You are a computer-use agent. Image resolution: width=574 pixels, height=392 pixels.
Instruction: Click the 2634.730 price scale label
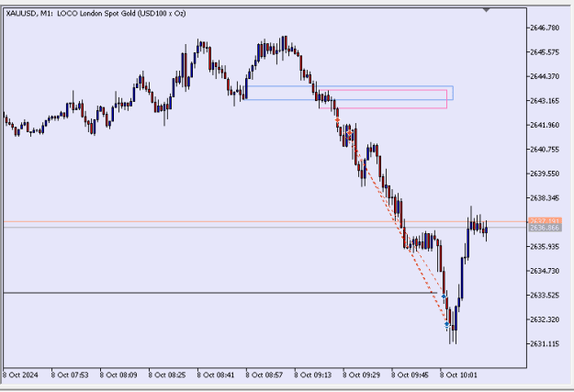pyautogui.click(x=545, y=271)
